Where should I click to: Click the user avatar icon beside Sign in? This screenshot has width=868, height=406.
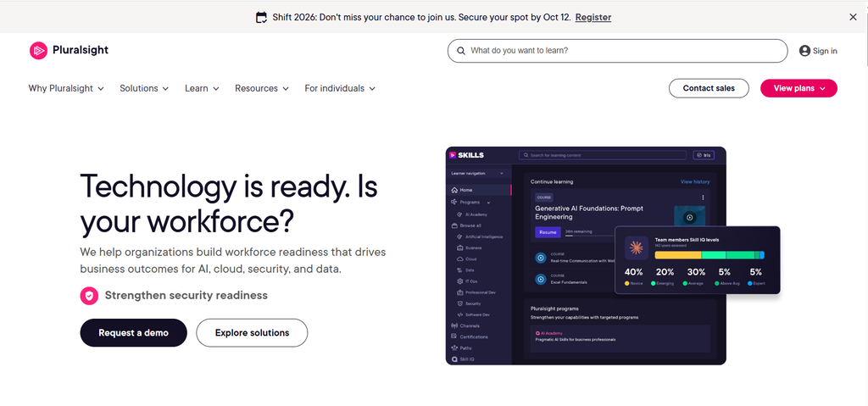click(x=804, y=51)
